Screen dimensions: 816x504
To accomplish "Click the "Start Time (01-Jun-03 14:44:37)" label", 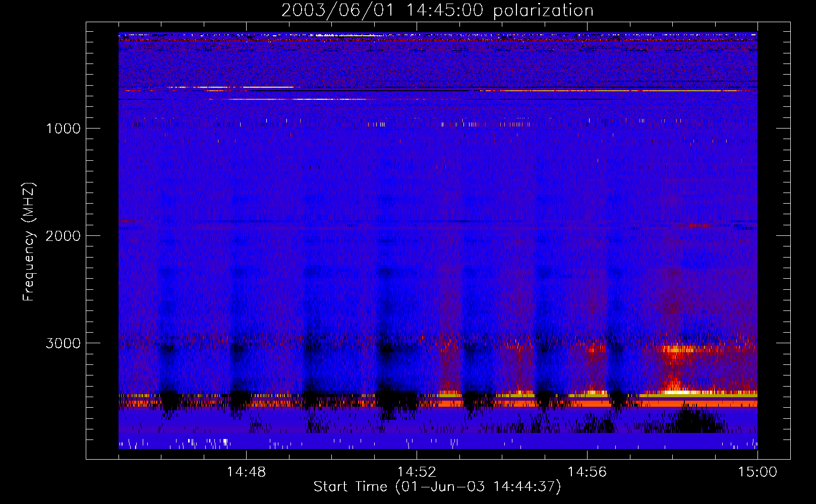I will point(437,487).
